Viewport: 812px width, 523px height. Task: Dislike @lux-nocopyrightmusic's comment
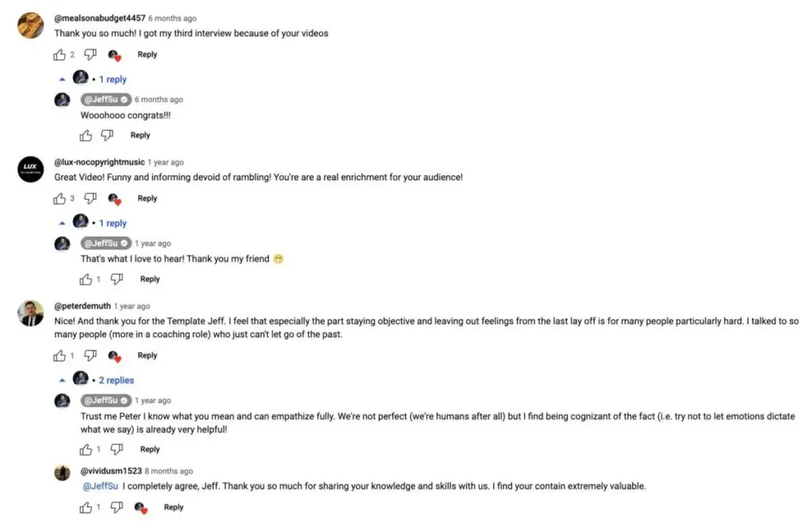click(90, 198)
